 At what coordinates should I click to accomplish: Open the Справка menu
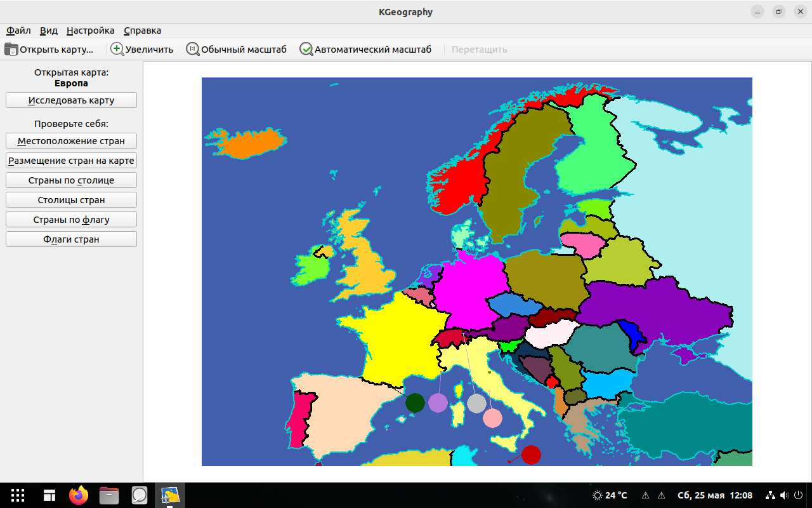142,30
